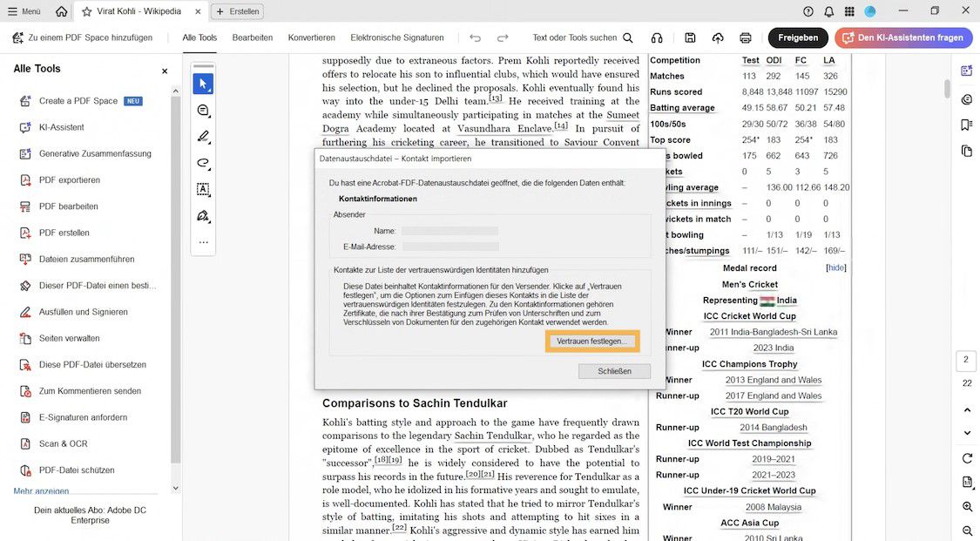Viewport: 980px width, 541px height.
Task: Go to previous page with up chevron
Action: [x=967, y=410]
